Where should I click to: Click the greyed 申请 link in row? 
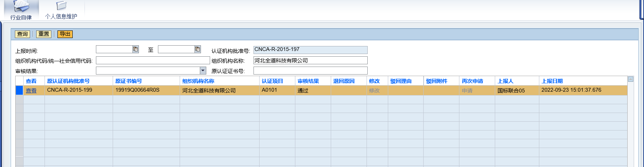coord(467,91)
